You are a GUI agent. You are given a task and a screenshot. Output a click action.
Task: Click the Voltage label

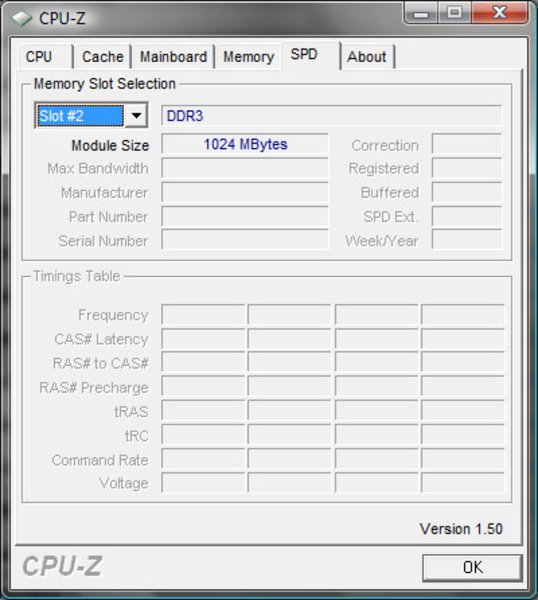[124, 483]
